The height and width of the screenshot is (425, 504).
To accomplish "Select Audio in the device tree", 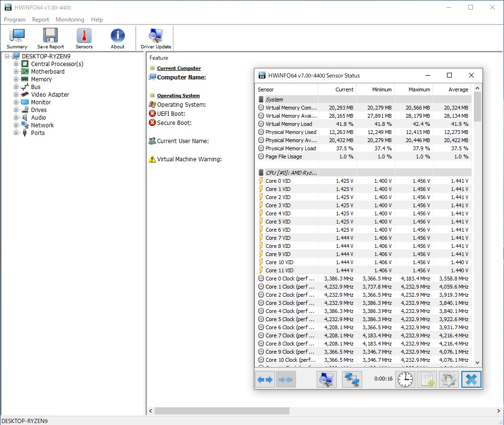I will (38, 117).
